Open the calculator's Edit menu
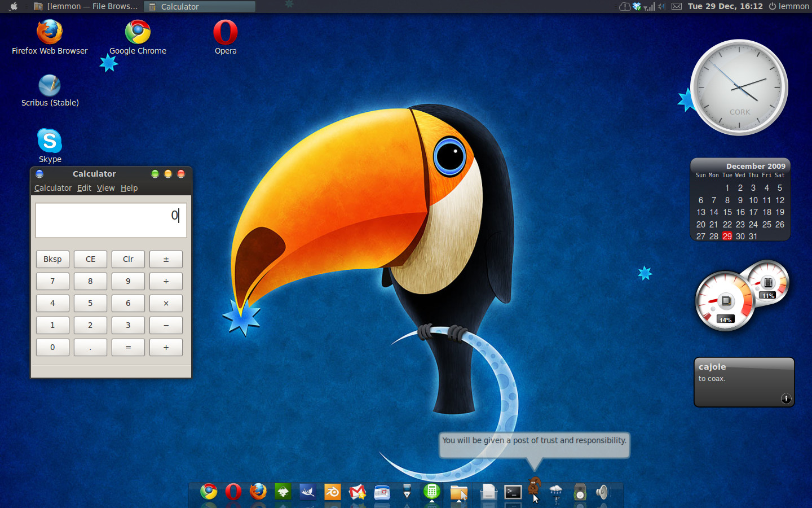This screenshot has width=812, height=508. [x=84, y=188]
